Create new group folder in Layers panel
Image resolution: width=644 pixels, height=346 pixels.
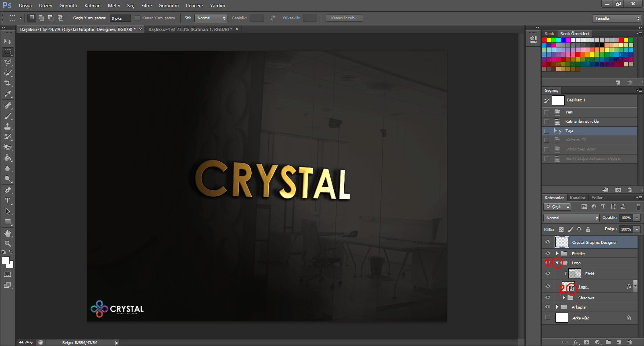pos(608,342)
